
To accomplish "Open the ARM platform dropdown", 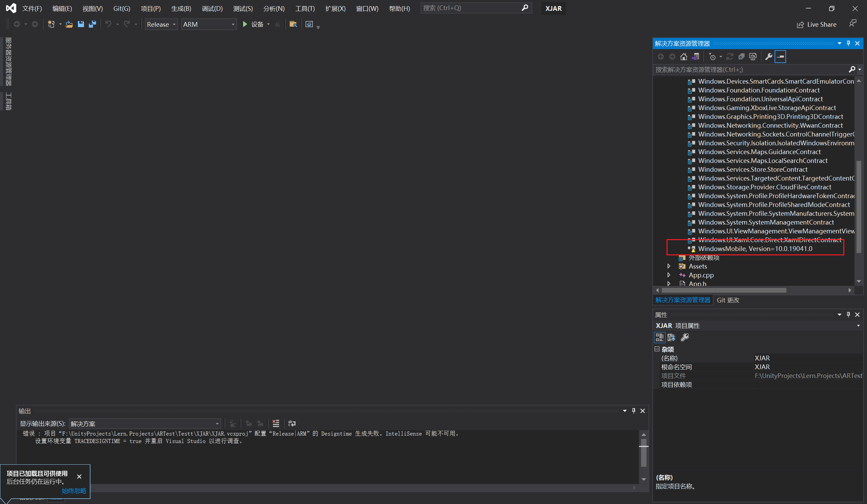I will [209, 24].
